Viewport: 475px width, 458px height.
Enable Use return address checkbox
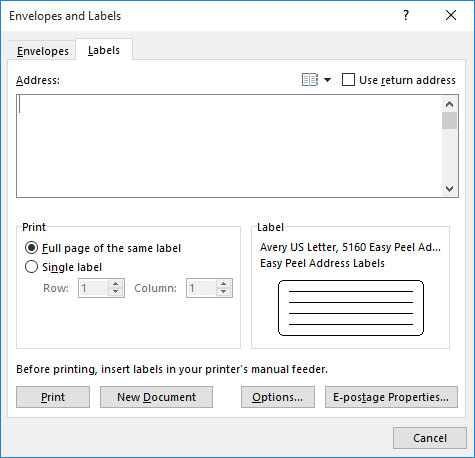point(348,80)
